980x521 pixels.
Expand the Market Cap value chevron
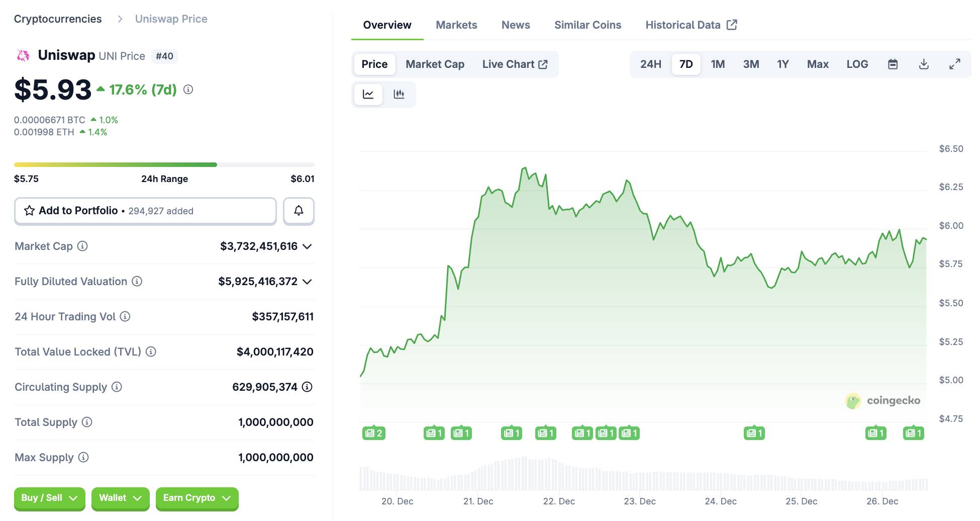click(308, 246)
